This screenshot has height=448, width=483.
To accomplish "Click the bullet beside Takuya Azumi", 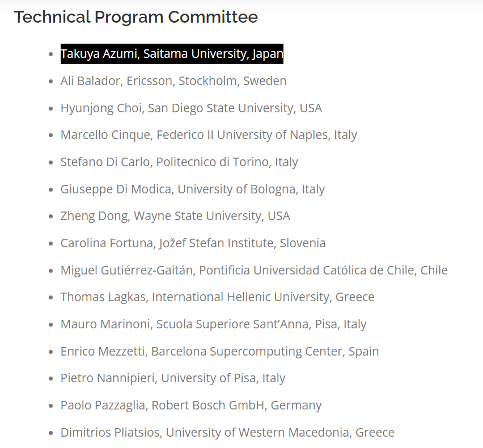I will pos(51,54).
